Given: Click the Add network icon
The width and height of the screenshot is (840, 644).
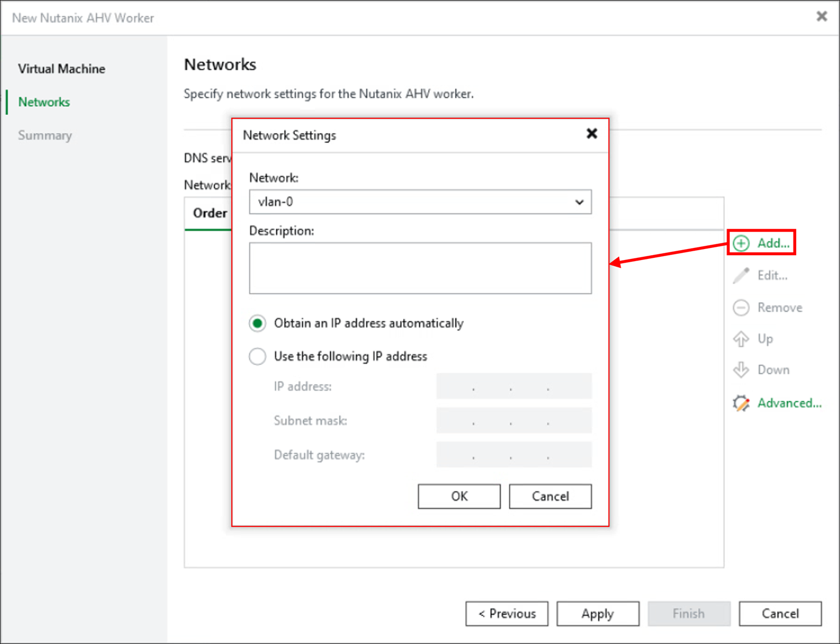Looking at the screenshot, I should coord(741,243).
